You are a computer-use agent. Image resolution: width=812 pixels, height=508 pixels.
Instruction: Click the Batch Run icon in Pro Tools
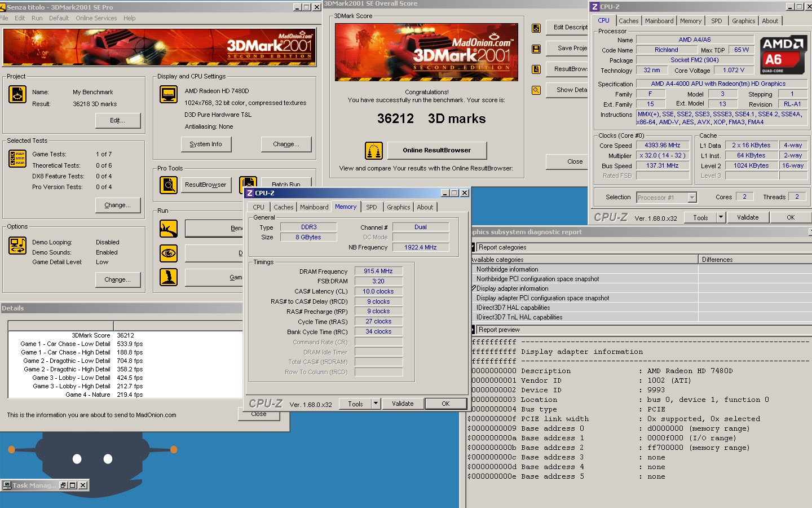tap(248, 183)
